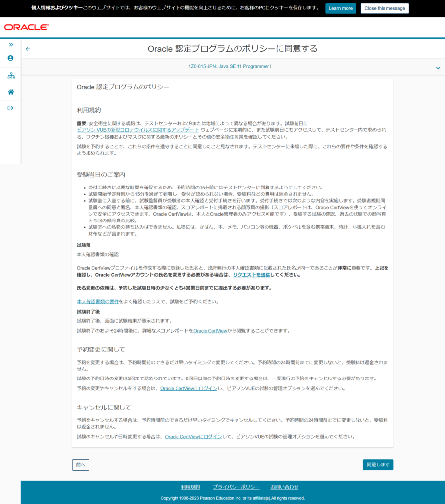Expand the 1Z0-815-JPN exam details dropdown
Viewport: 445px width, 504px height.
(x=437, y=68)
